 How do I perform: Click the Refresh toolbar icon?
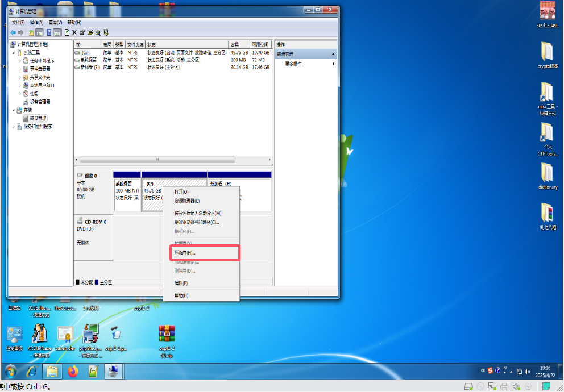coord(67,32)
